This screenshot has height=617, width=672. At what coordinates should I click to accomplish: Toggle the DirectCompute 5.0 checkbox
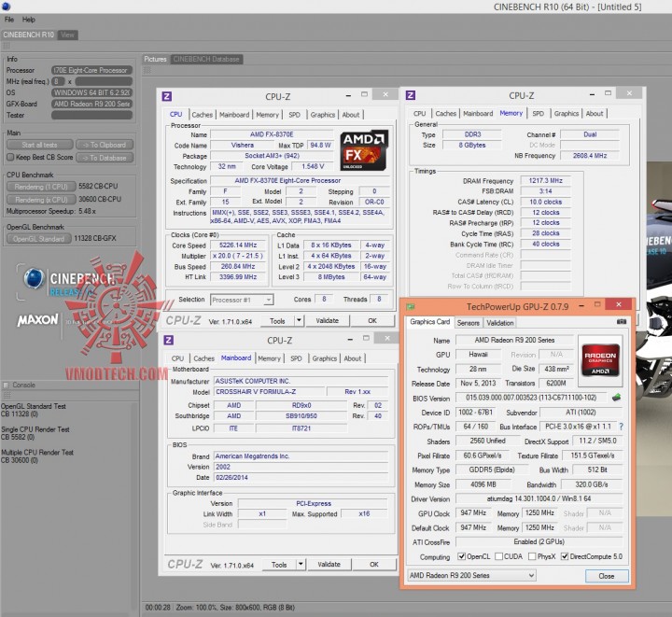tap(565, 556)
